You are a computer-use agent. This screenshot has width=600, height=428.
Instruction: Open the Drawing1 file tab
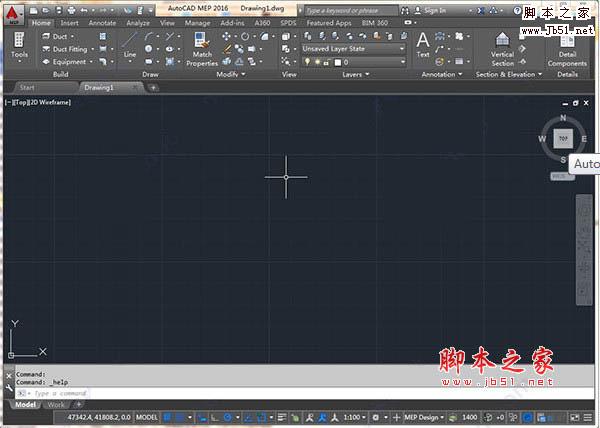(x=99, y=87)
